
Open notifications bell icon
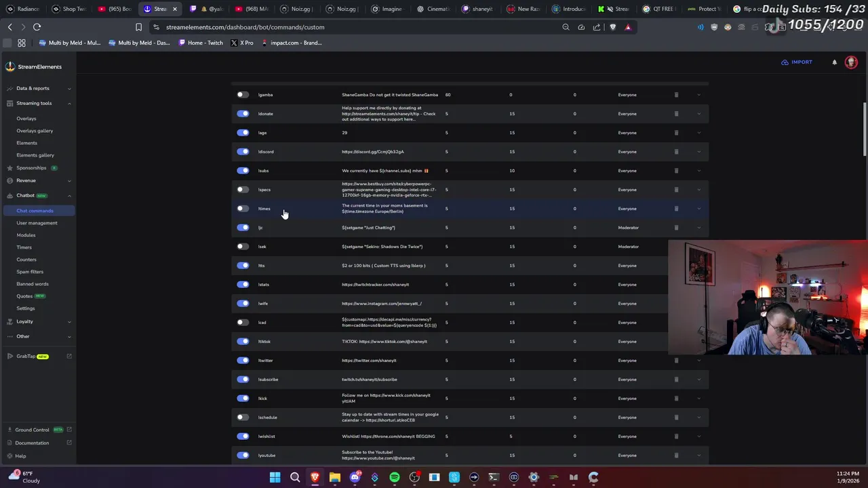pyautogui.click(x=835, y=62)
